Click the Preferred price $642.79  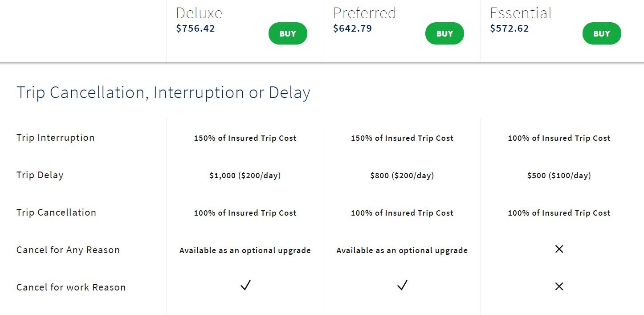(x=352, y=28)
